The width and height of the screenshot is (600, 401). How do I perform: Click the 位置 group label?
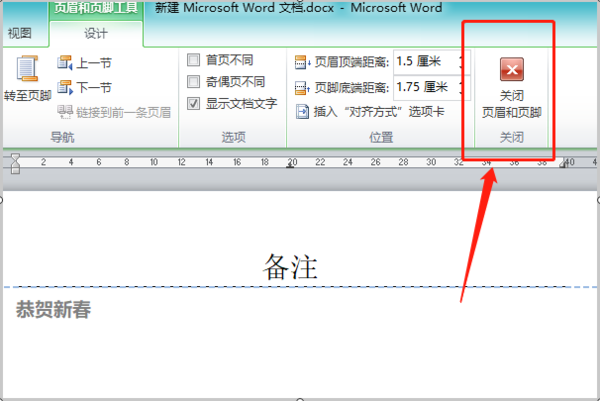381,137
